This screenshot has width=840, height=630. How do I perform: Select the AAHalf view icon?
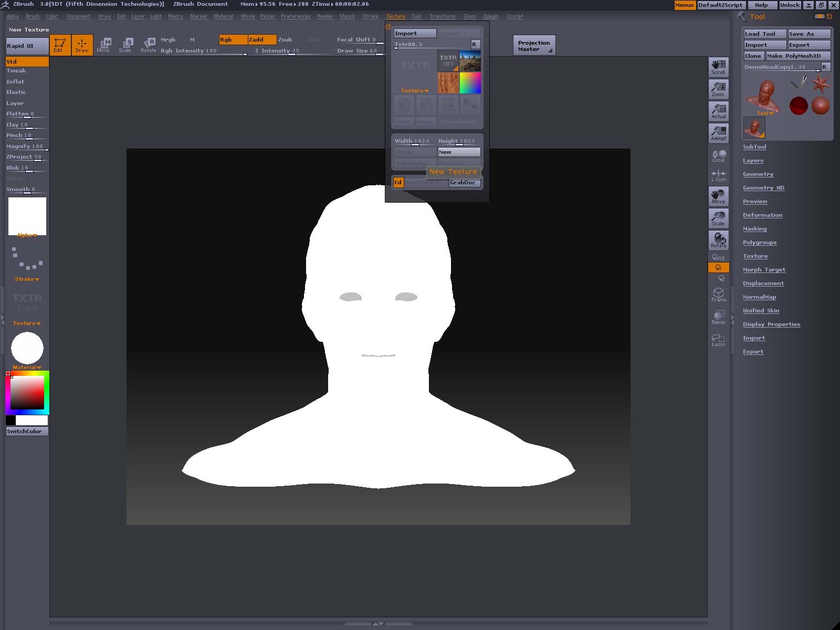[718, 133]
